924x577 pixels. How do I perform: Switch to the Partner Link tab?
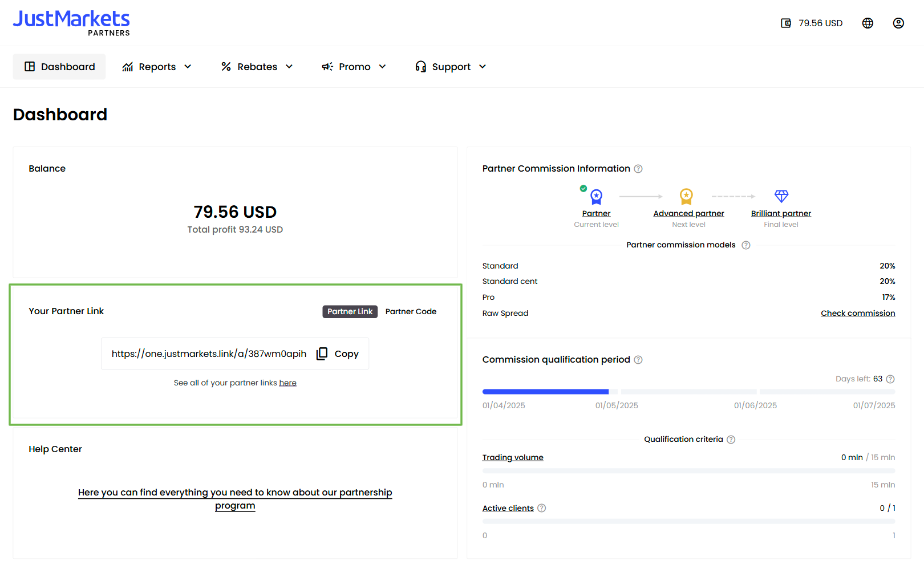(x=350, y=311)
